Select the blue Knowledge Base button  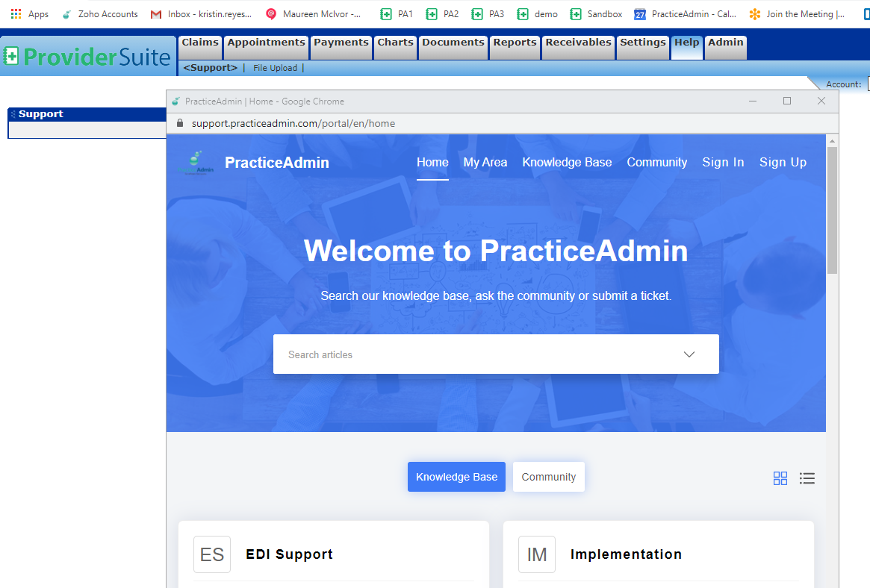click(x=456, y=477)
